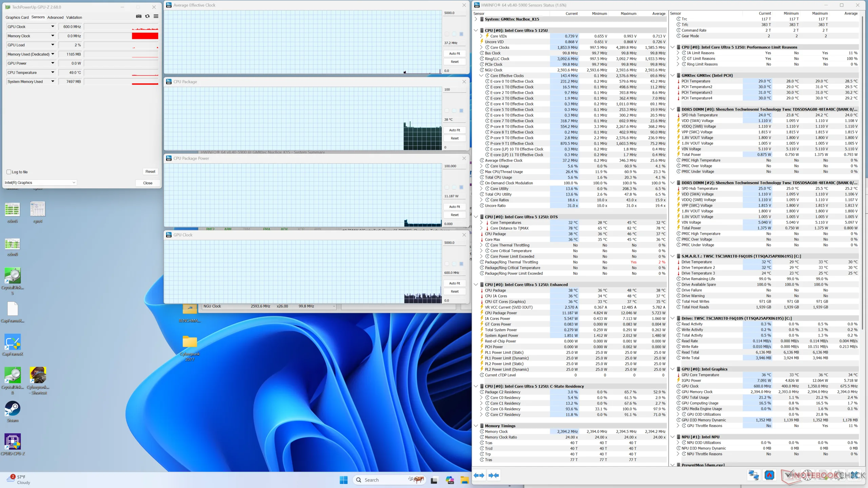Enable the Log to file checkbox
868x488 pixels.
[9, 172]
